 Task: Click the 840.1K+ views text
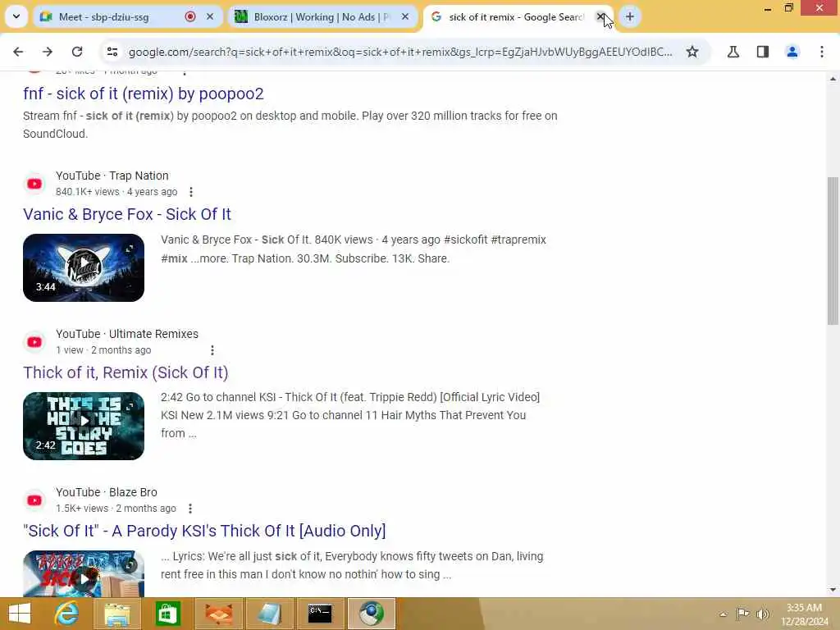tap(87, 192)
